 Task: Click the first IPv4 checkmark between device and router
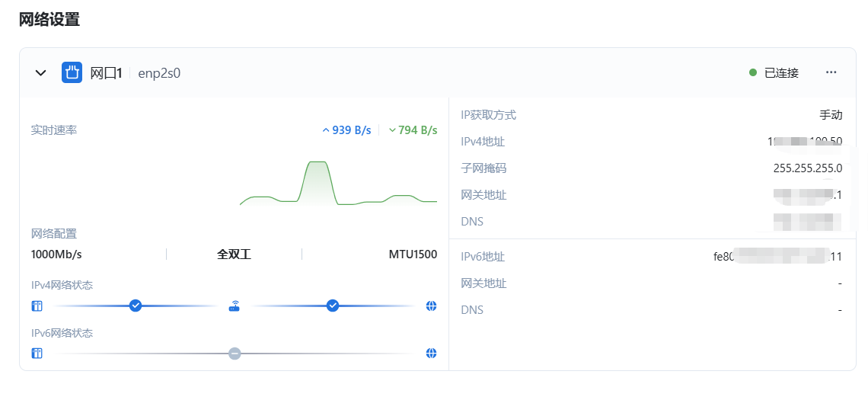pyautogui.click(x=136, y=306)
